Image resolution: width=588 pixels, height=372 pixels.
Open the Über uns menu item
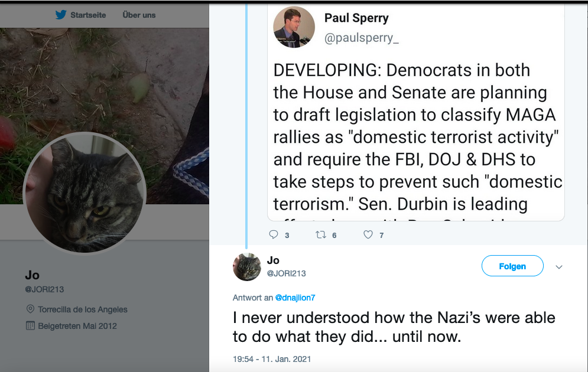tap(139, 15)
